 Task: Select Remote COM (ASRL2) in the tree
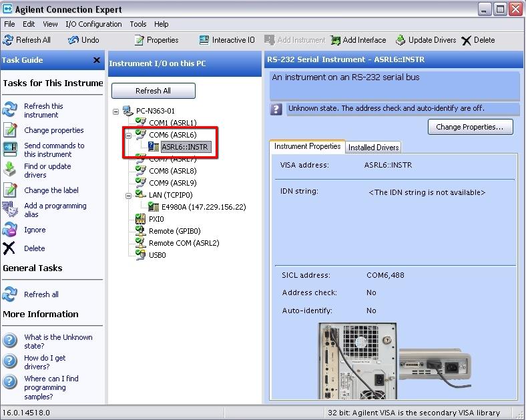coord(184,243)
